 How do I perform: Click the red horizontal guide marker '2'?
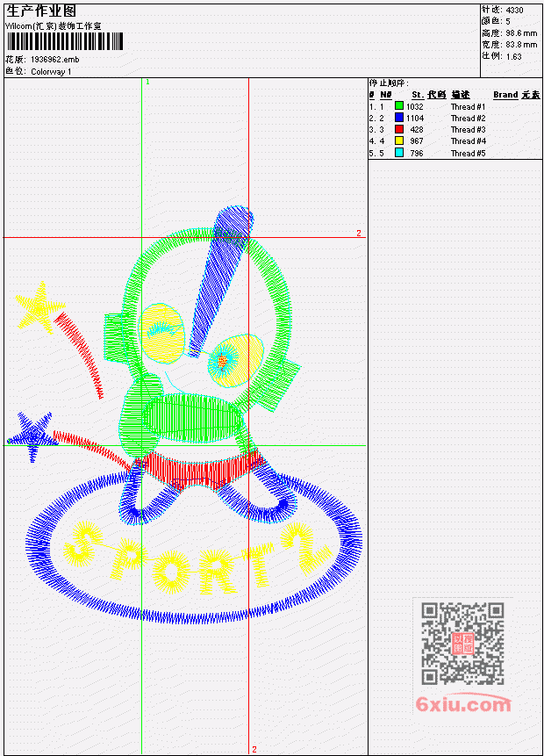click(x=359, y=233)
